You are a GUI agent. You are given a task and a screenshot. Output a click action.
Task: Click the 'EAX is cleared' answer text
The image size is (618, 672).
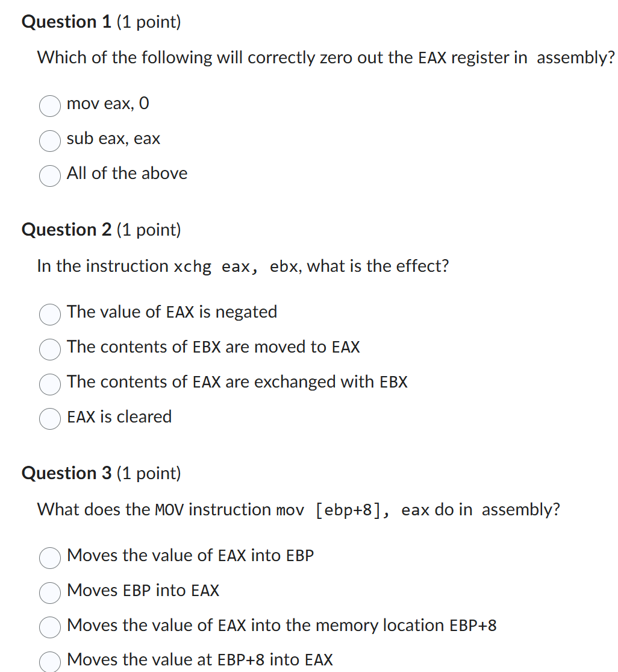point(119,416)
